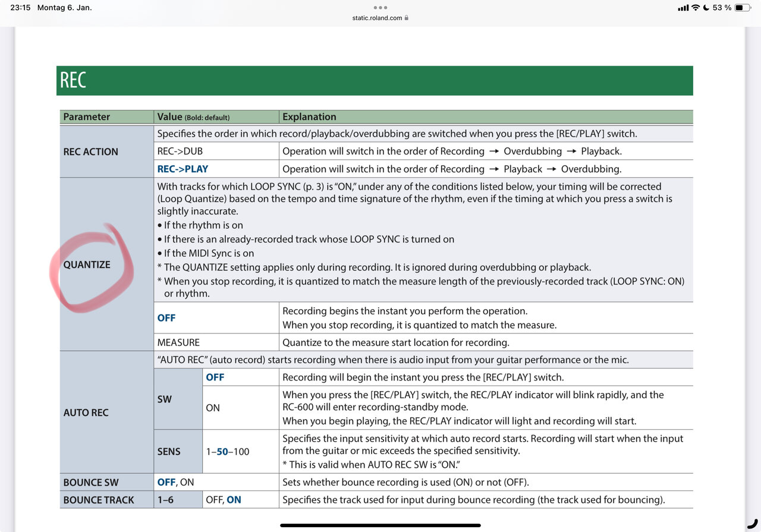The height and width of the screenshot is (532, 761).
Task: Tap the REC->DUB value cell
Action: (x=216, y=151)
